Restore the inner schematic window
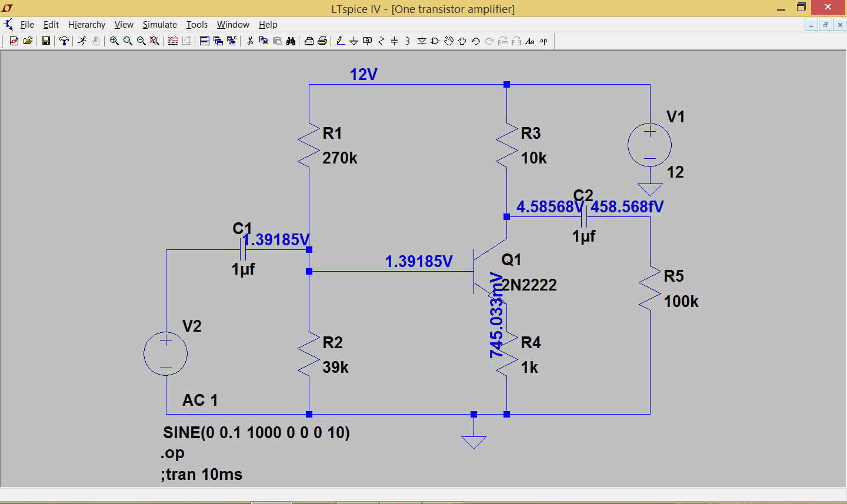Viewport: 847px width, 504px height. (x=826, y=25)
